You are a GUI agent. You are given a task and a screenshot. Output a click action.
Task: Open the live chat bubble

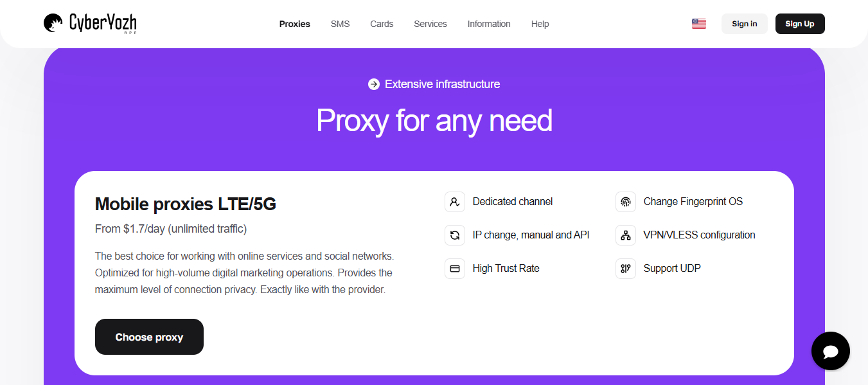[830, 351]
